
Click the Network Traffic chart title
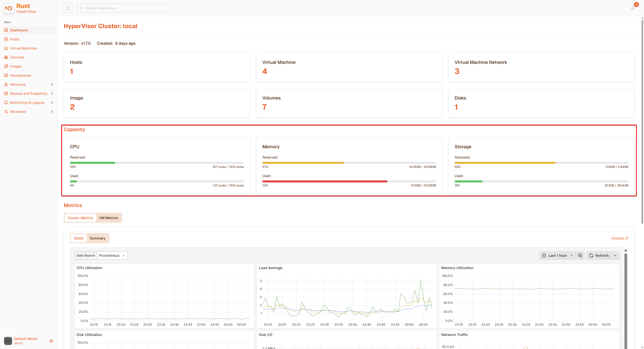coord(455,335)
